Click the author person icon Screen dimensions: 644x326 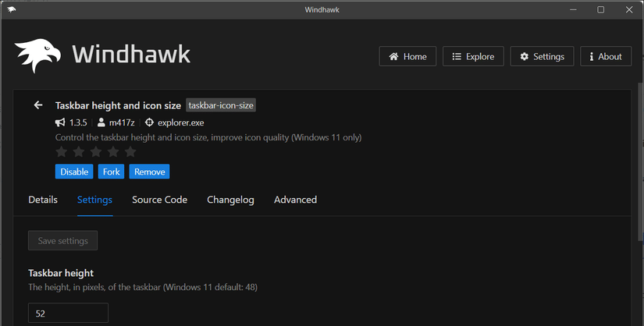tap(101, 122)
